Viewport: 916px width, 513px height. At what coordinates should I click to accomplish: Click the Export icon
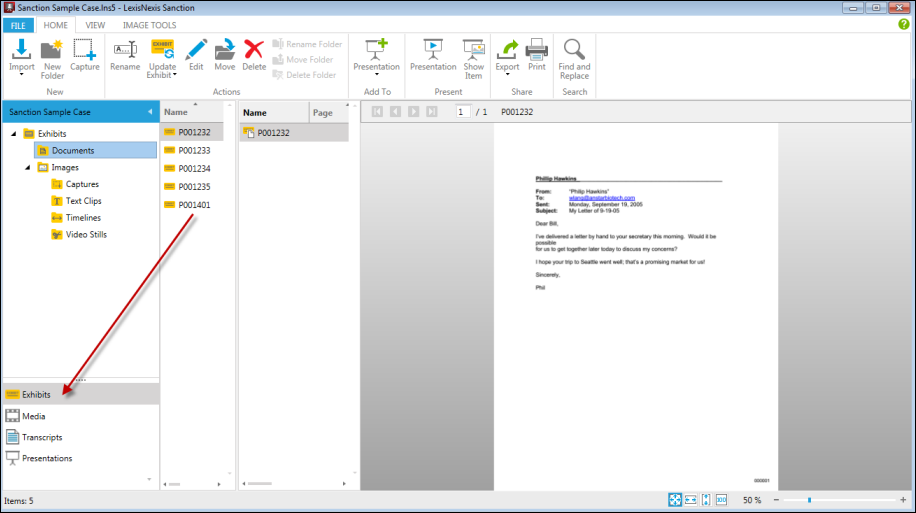[x=507, y=49]
